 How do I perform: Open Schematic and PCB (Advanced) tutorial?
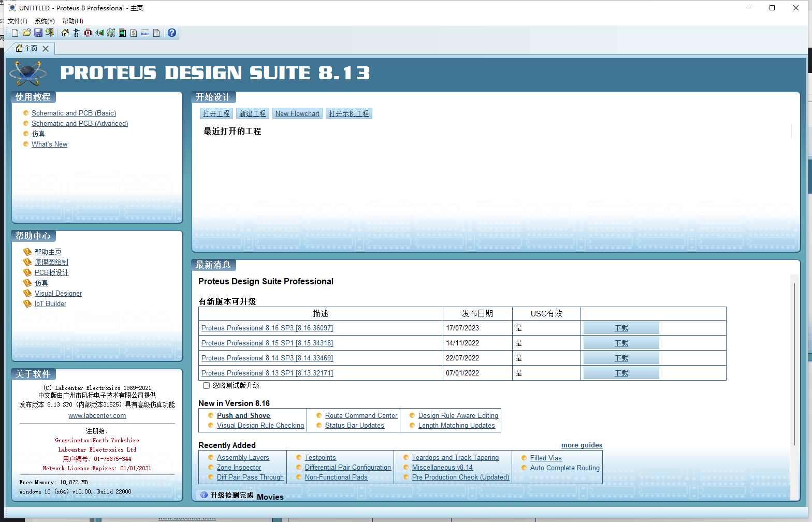(80, 123)
